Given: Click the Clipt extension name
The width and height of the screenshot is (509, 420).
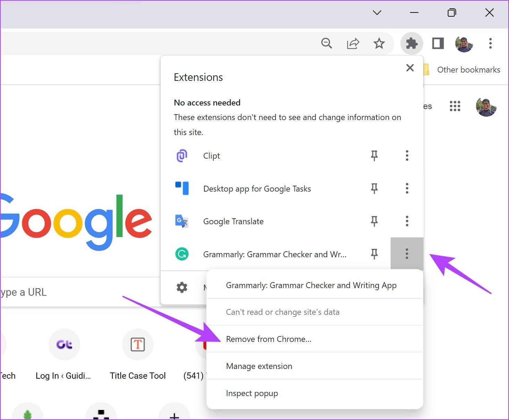Looking at the screenshot, I should (212, 156).
